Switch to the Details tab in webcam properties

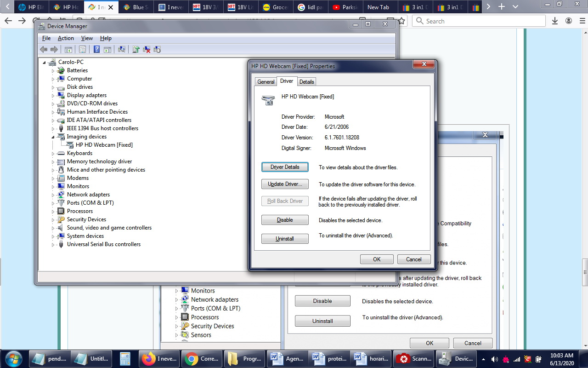(x=307, y=81)
